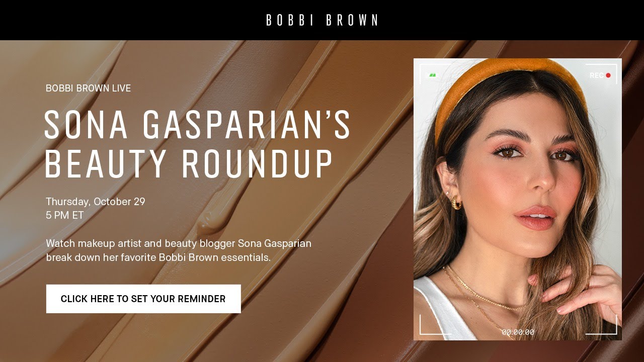Image resolution: width=644 pixels, height=362 pixels.
Task: Select the 5 PM ET time text
Action: click(65, 215)
